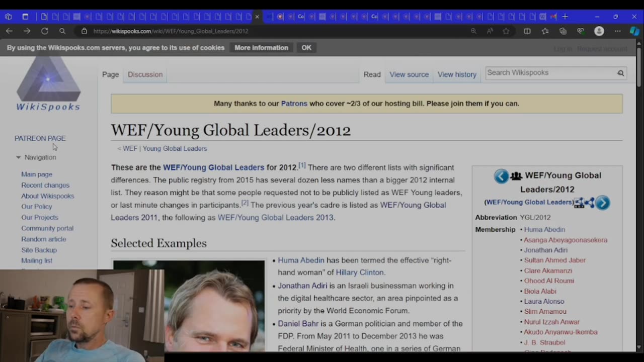The height and width of the screenshot is (362, 644).
Task: Activate the read aloud icon in the address bar
Action: [x=490, y=31]
